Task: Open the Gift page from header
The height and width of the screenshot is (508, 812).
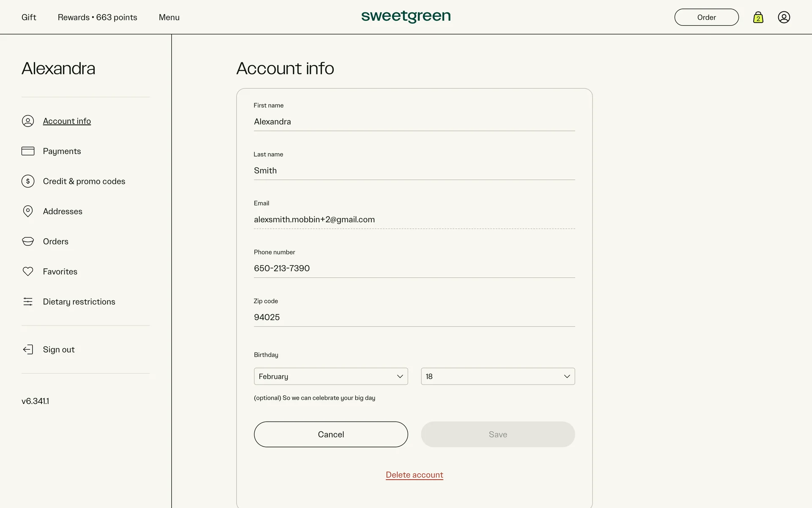Action: (29, 17)
